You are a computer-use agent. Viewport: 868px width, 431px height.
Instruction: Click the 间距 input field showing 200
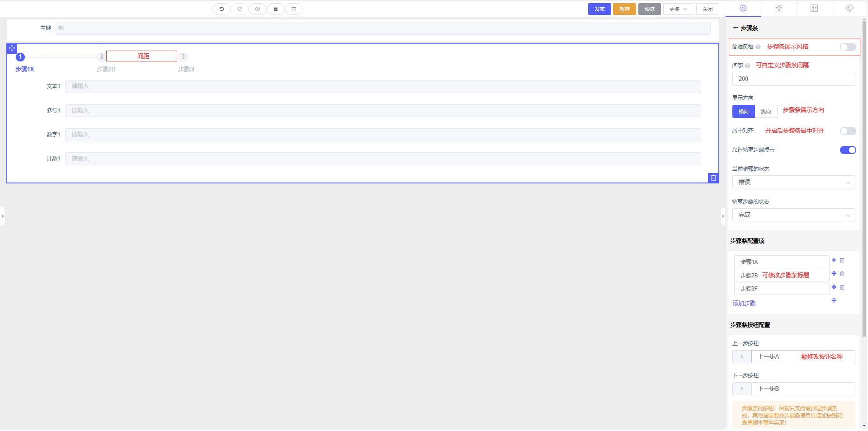click(x=793, y=79)
